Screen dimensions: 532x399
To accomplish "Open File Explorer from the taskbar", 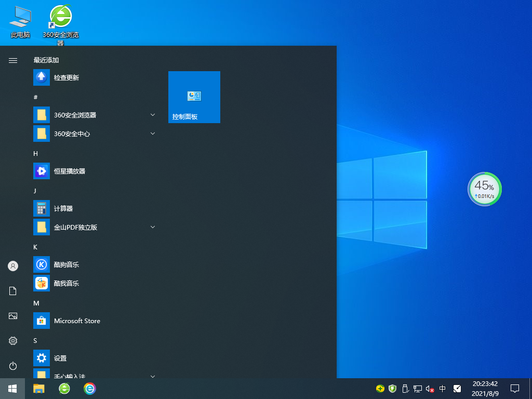I will (x=38, y=388).
